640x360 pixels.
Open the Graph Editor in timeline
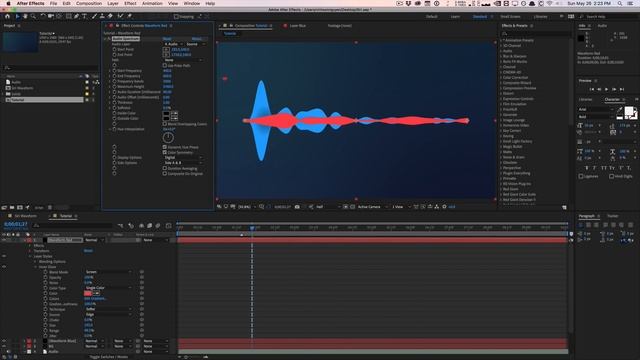coord(169,225)
